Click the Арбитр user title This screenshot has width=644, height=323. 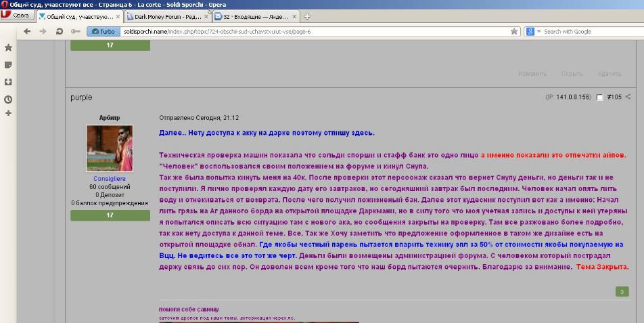point(110,118)
